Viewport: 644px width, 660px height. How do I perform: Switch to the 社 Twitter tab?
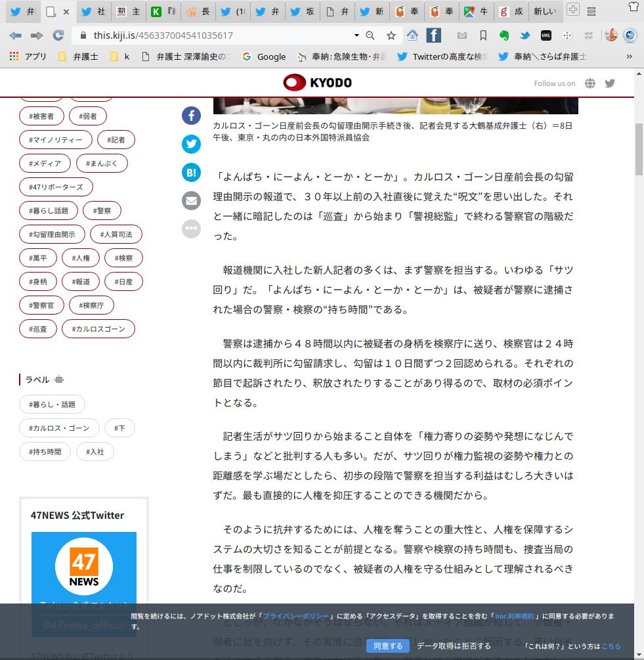coord(94,11)
